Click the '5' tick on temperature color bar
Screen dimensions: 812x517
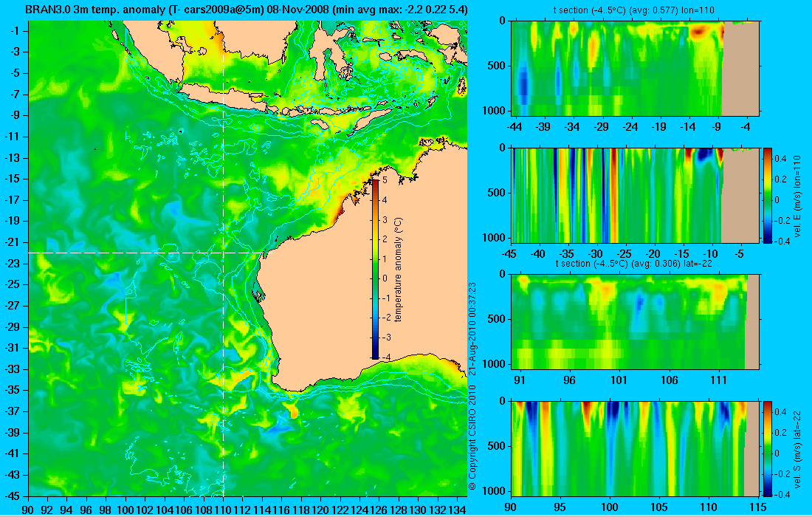click(385, 180)
